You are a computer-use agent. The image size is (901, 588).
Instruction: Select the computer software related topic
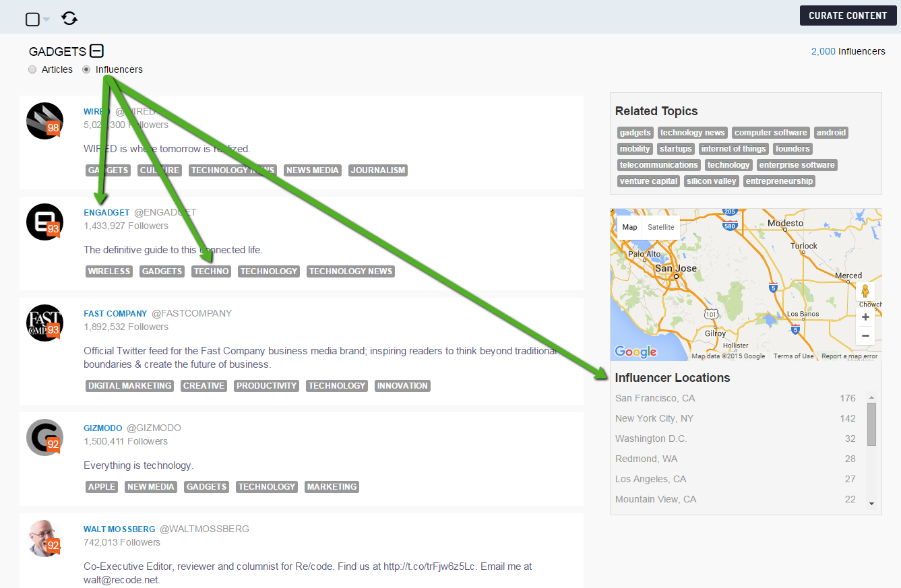771,133
